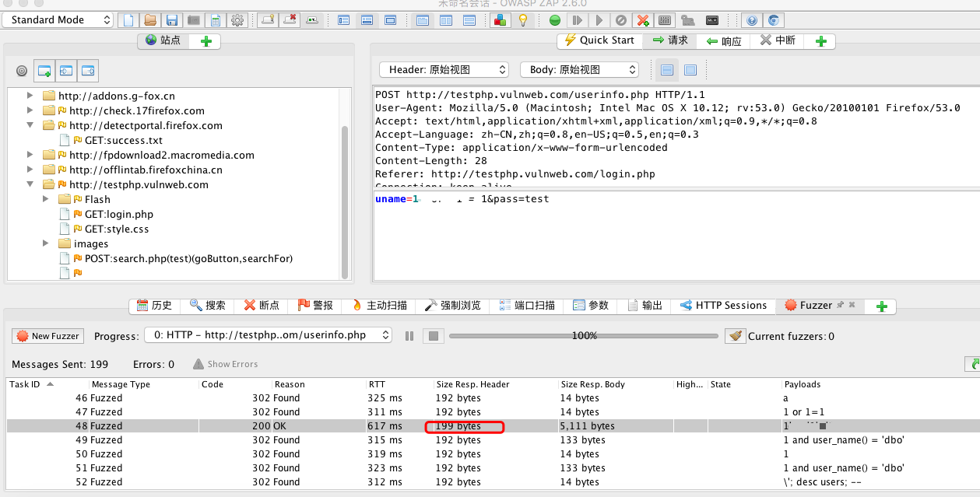Switch to the 响应 tab
The image size is (980, 497).
724,41
